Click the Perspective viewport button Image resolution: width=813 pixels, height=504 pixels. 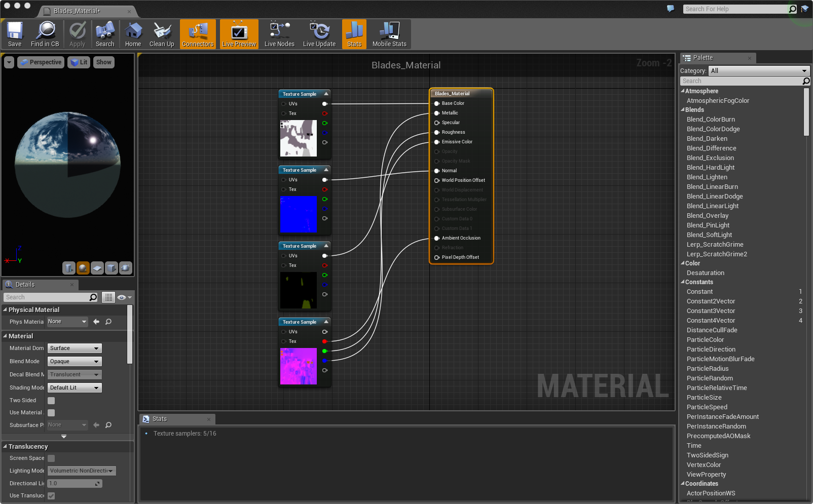tap(41, 62)
